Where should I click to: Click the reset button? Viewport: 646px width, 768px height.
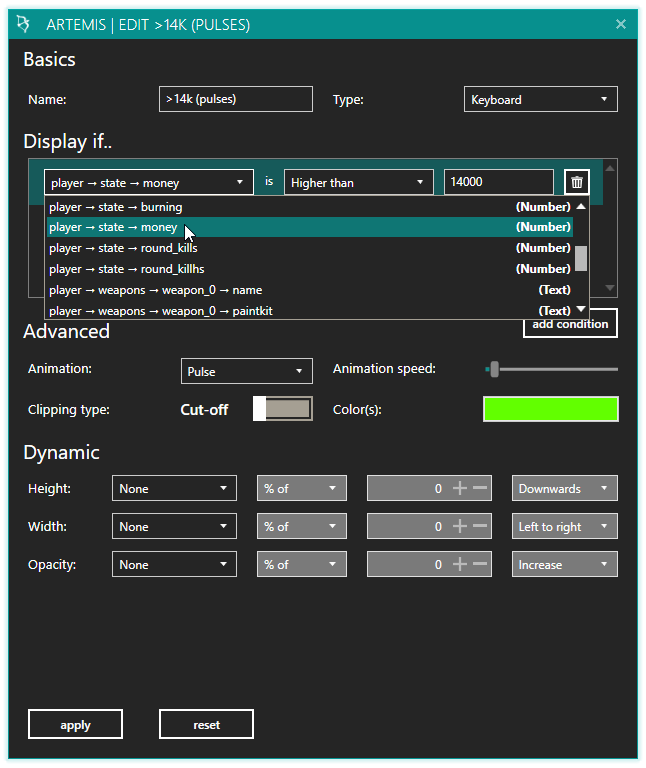coord(206,724)
